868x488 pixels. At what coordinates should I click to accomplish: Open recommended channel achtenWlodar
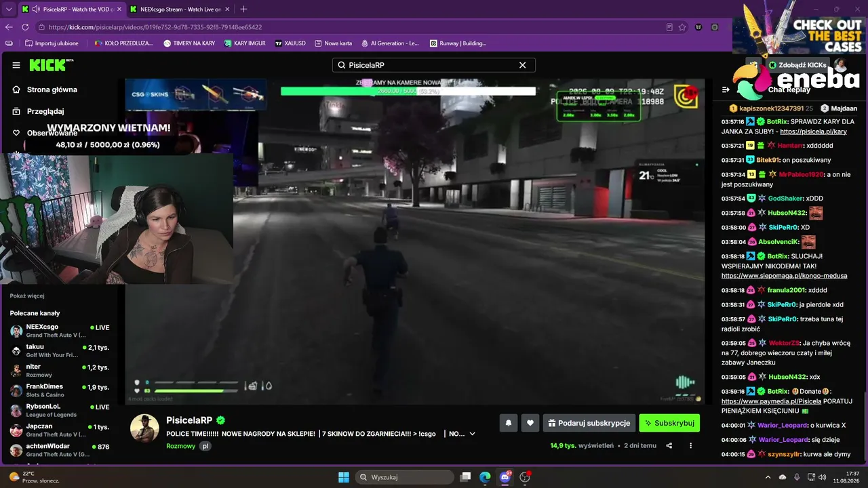click(x=60, y=450)
